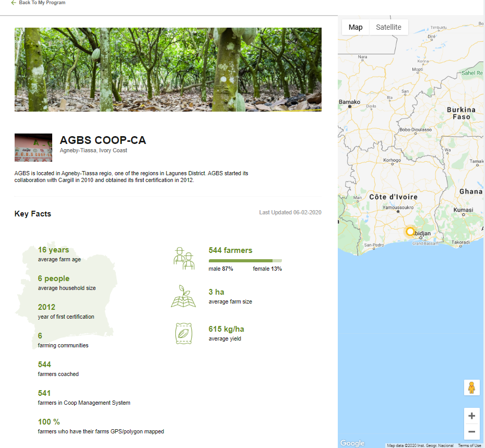Click the yellow cooperative location marker
The height and width of the screenshot is (448, 485).
coord(410,232)
